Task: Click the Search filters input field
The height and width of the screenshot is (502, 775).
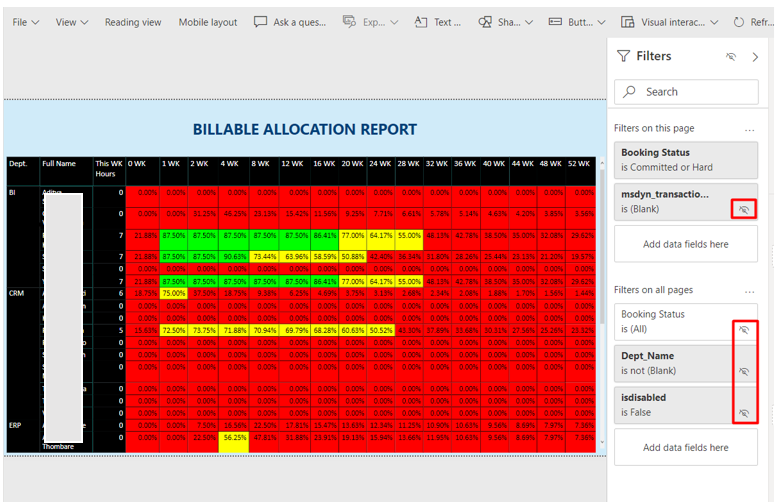Action: tap(686, 92)
